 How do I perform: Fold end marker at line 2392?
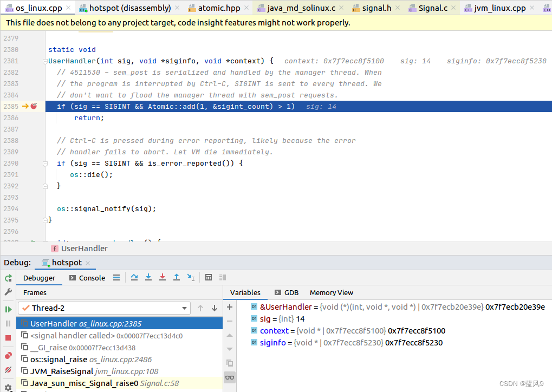click(45, 186)
